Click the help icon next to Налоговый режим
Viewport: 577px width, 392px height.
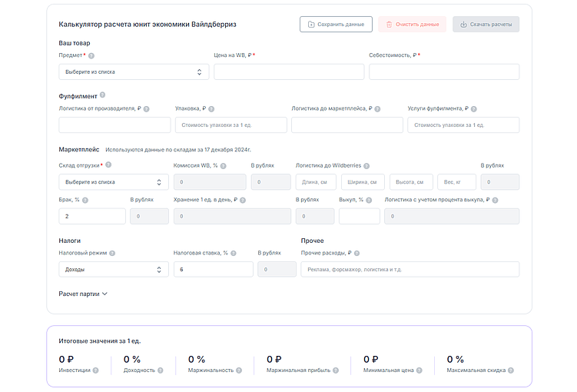pyautogui.click(x=113, y=253)
